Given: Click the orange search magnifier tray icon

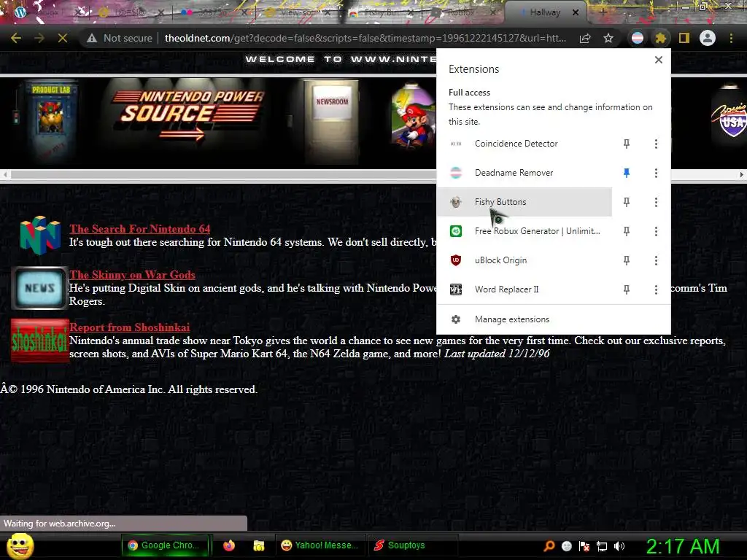Looking at the screenshot, I should [549, 546].
